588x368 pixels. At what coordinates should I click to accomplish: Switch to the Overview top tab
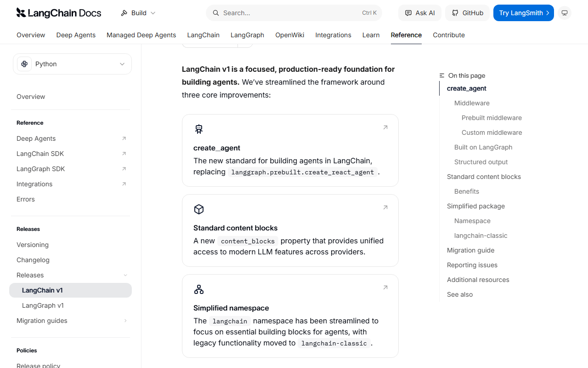[31, 35]
